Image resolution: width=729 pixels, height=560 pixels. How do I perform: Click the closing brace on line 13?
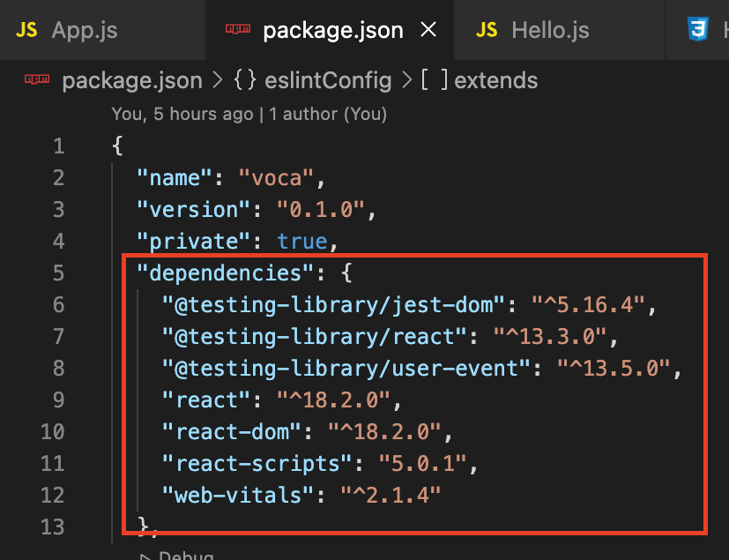tap(143, 526)
